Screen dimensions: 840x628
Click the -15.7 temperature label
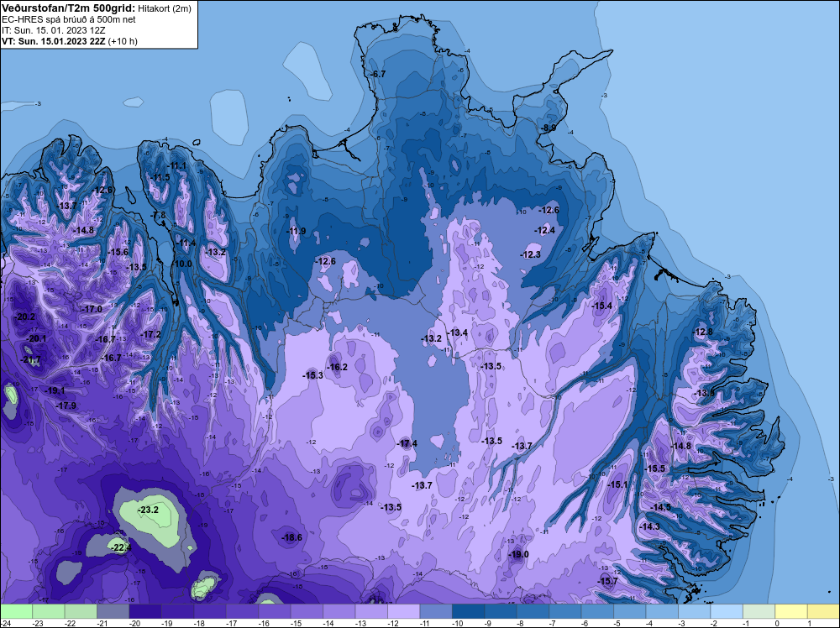(607, 581)
